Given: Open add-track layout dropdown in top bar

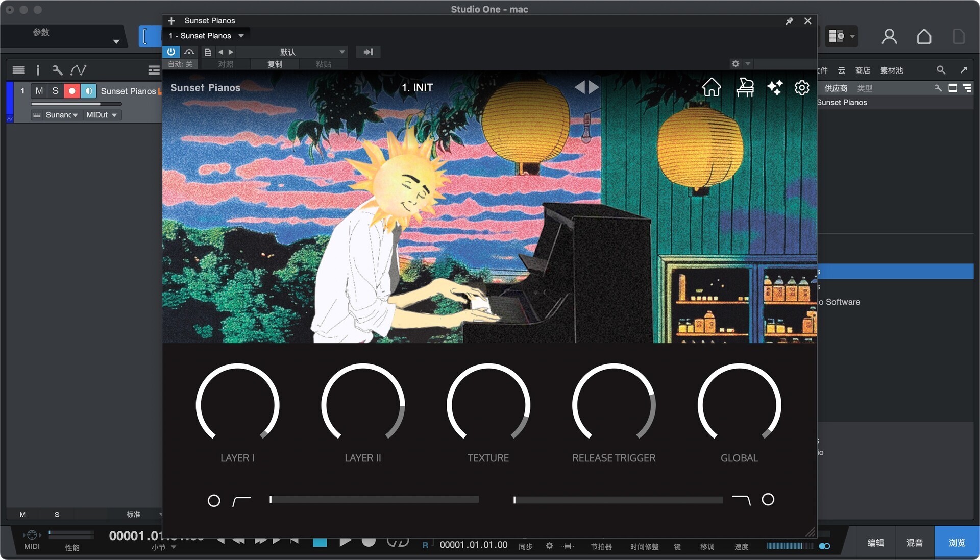Looking at the screenshot, I should (x=841, y=37).
